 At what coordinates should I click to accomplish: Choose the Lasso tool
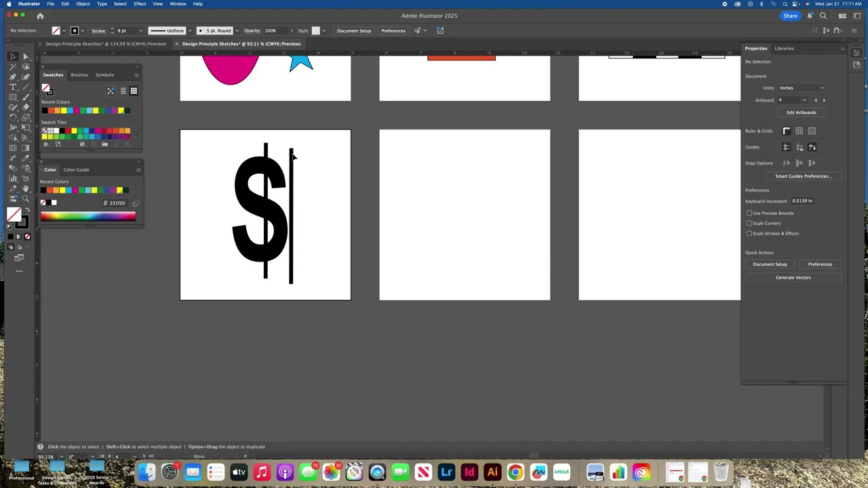point(26,66)
